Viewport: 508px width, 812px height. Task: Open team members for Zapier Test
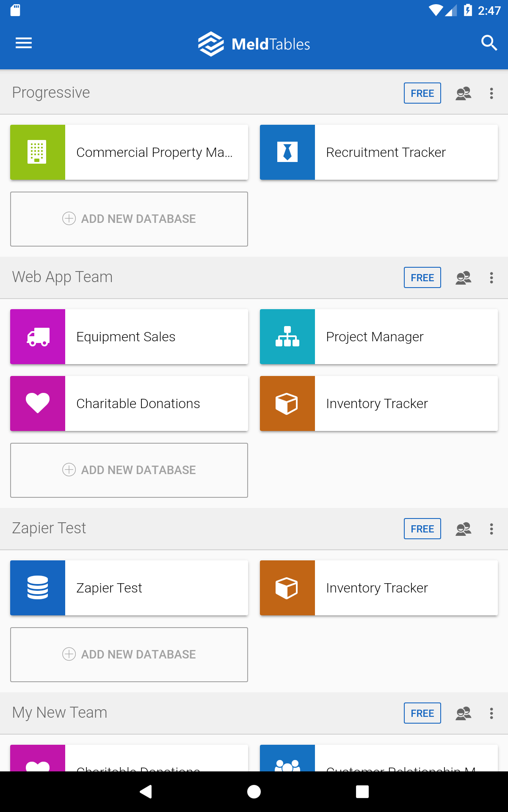pyautogui.click(x=463, y=529)
